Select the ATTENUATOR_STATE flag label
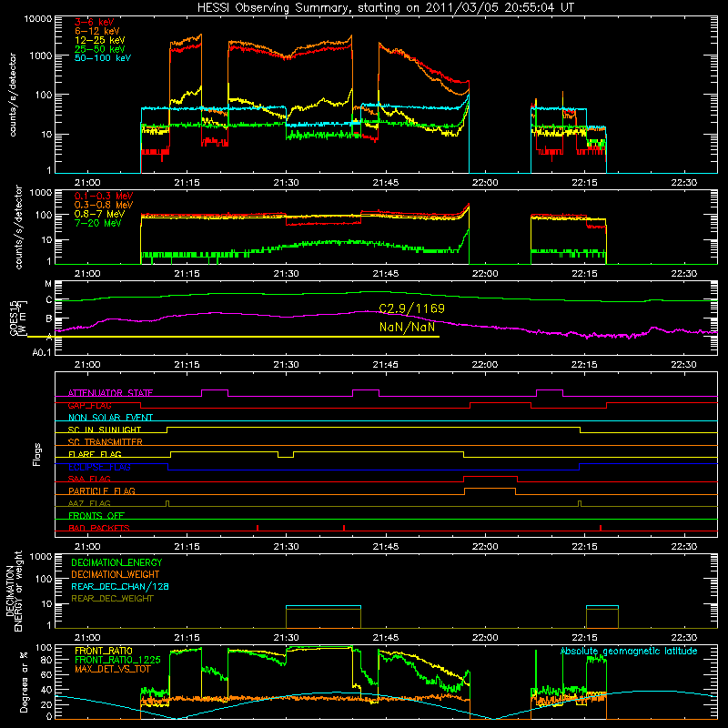Viewport: 728px width, 728px height. 110,393
